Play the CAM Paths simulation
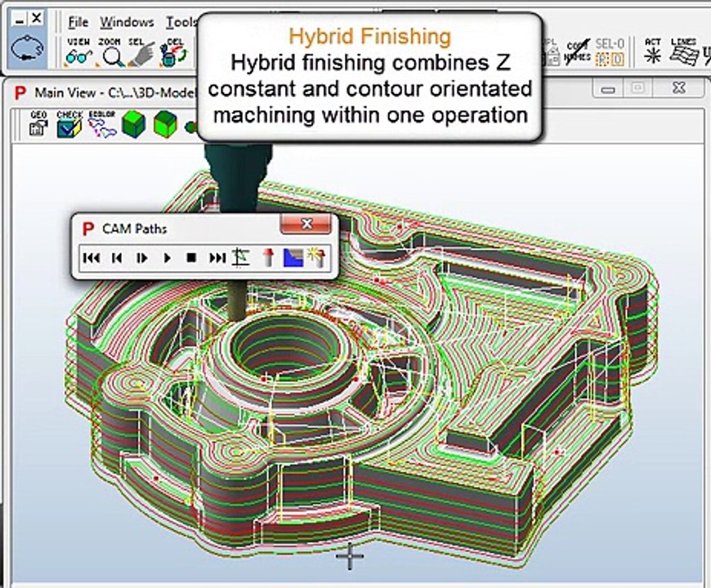The width and height of the screenshot is (711, 588). 167,258
